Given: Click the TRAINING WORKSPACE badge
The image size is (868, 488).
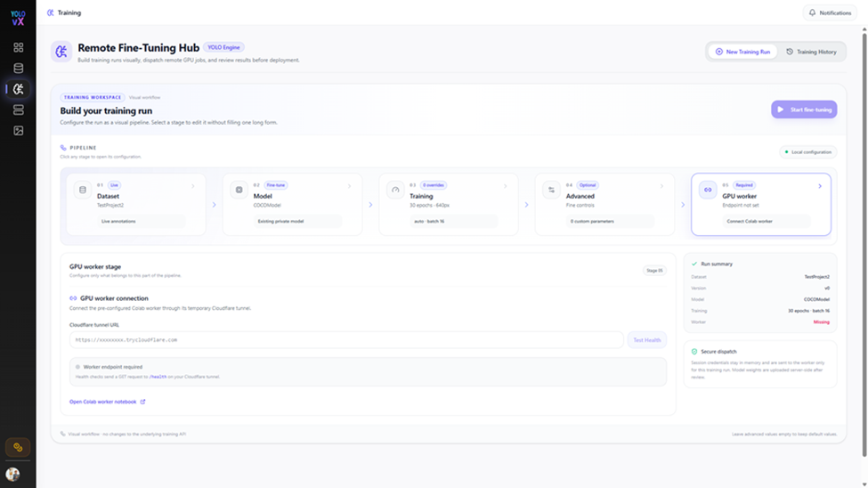Looking at the screenshot, I should (93, 97).
